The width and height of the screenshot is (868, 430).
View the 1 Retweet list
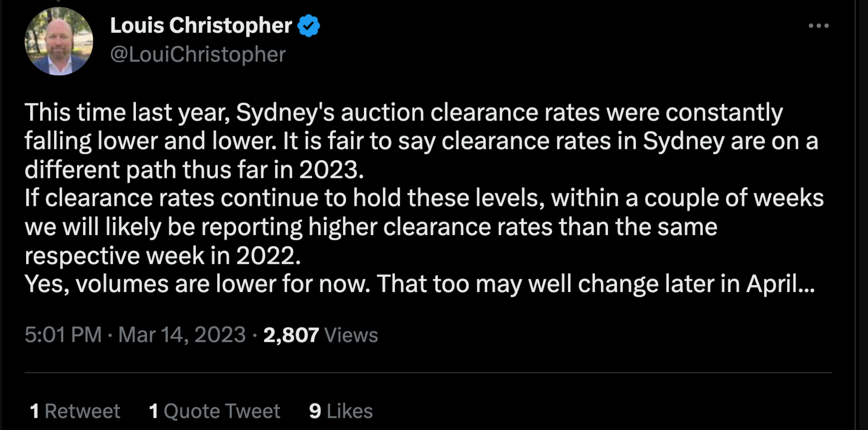tap(75, 411)
